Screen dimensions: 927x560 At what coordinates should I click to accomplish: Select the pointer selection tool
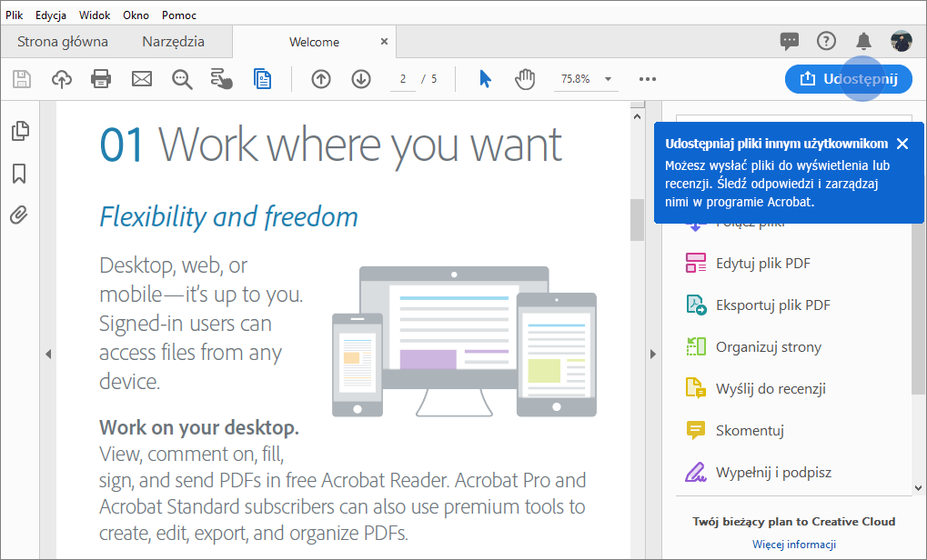tap(486, 79)
